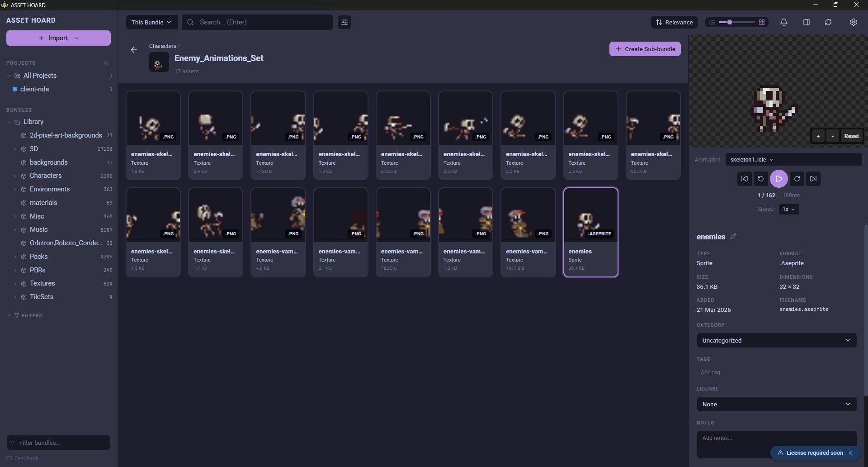Expand the Characters bundle in the sidebar
Viewport: 868px width, 467px height.
pos(15,176)
